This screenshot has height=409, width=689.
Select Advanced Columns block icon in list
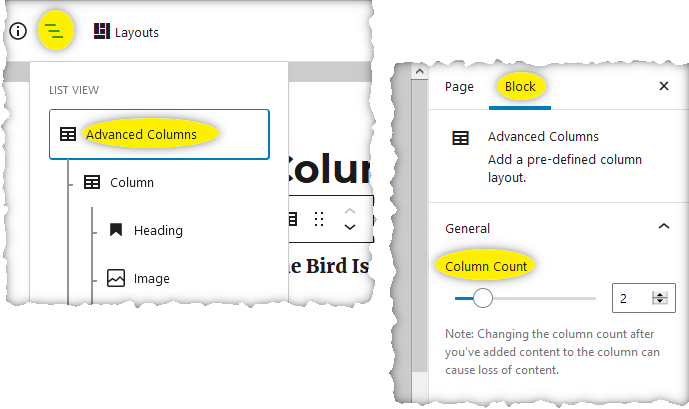[68, 134]
